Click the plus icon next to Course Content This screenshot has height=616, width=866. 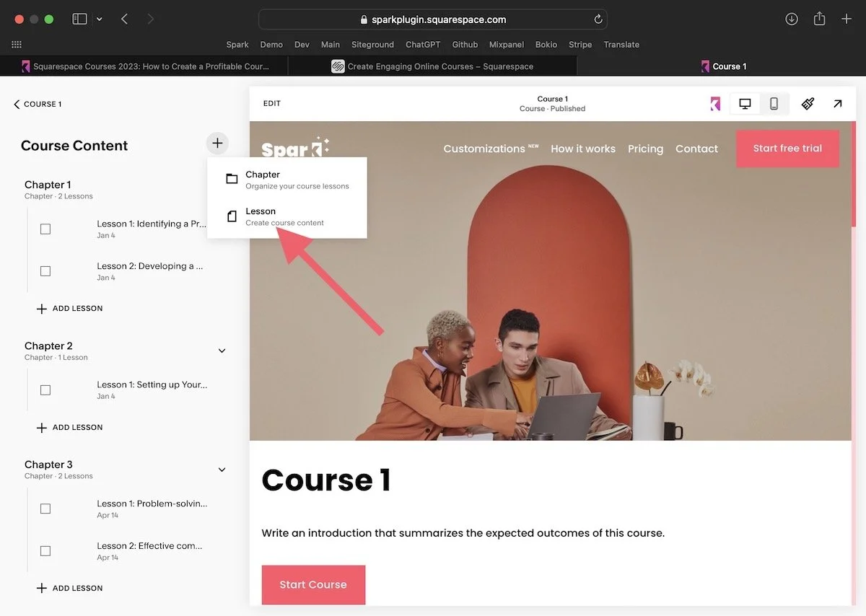[217, 144]
